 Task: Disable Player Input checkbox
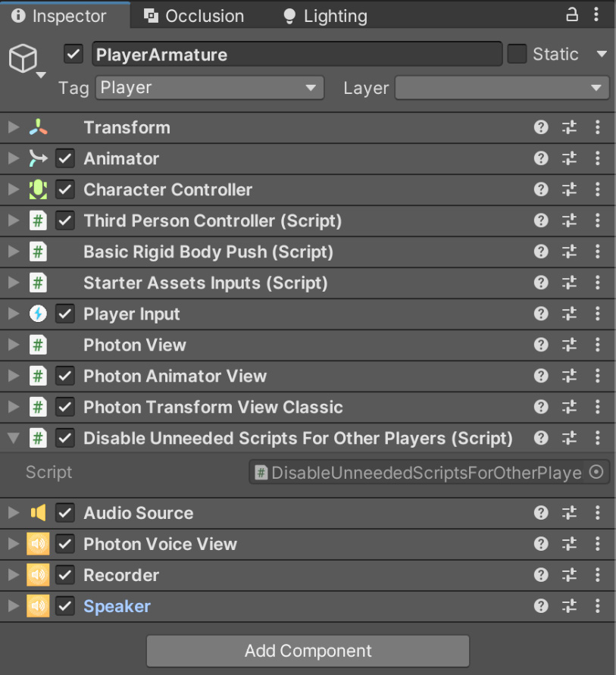point(65,314)
